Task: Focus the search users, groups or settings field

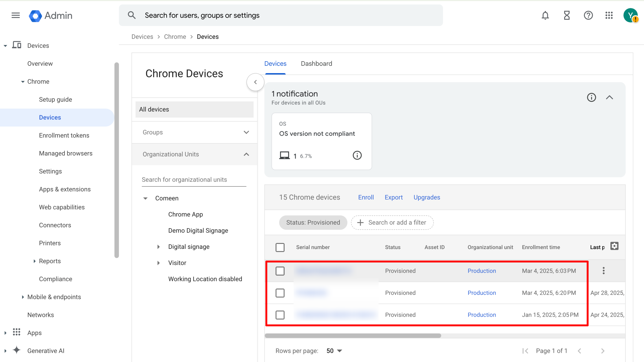Action: [x=281, y=15]
